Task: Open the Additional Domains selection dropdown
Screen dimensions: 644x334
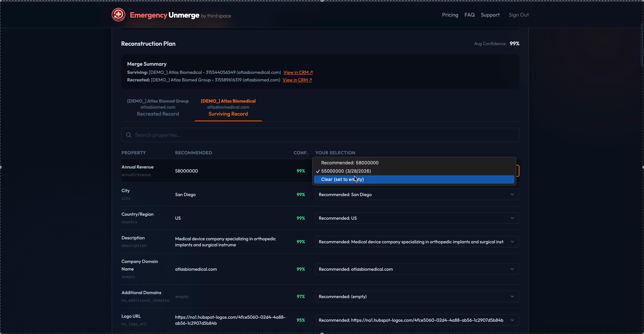Action: (417, 296)
